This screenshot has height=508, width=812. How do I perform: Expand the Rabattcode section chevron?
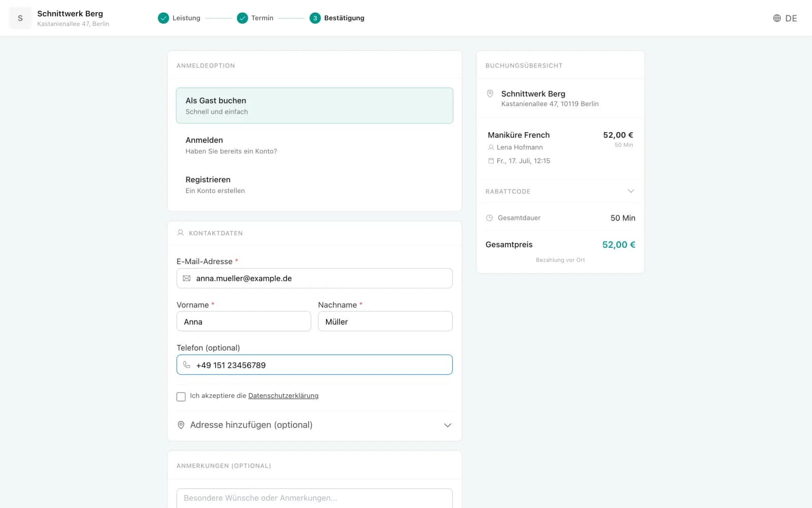pyautogui.click(x=631, y=191)
